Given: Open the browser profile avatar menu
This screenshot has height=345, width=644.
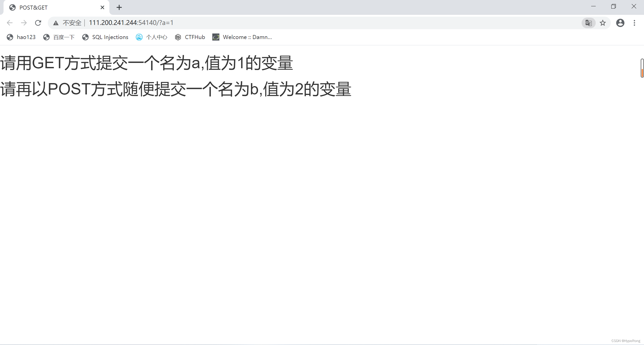Looking at the screenshot, I should click(620, 23).
